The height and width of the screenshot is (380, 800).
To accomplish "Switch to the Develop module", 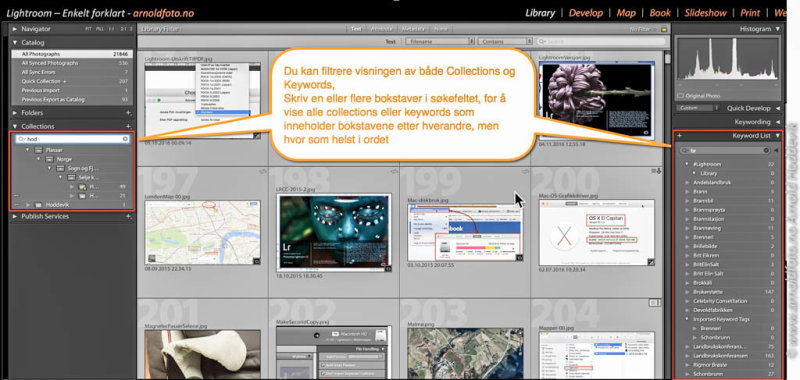I will click(586, 13).
